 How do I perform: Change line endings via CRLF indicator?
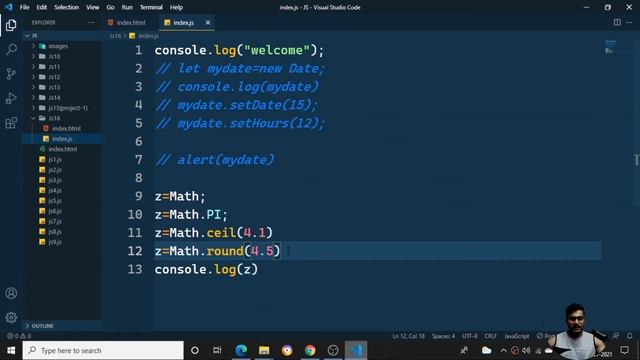[491, 336]
